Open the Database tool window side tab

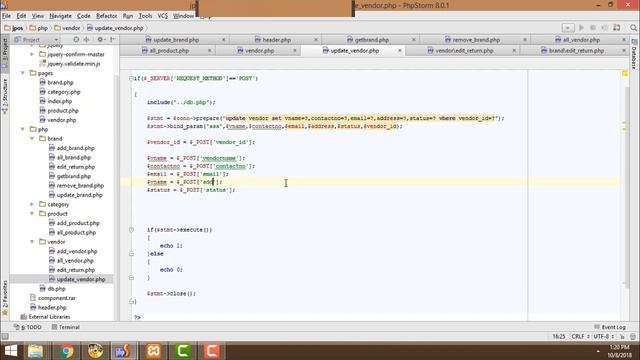pos(634,54)
